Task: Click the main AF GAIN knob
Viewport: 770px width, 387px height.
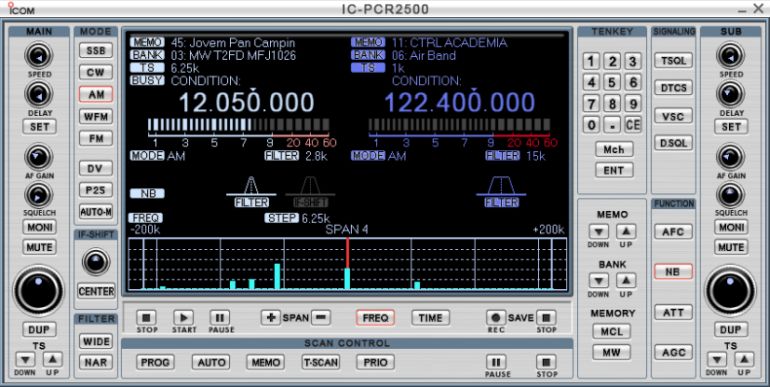Action: (38, 158)
